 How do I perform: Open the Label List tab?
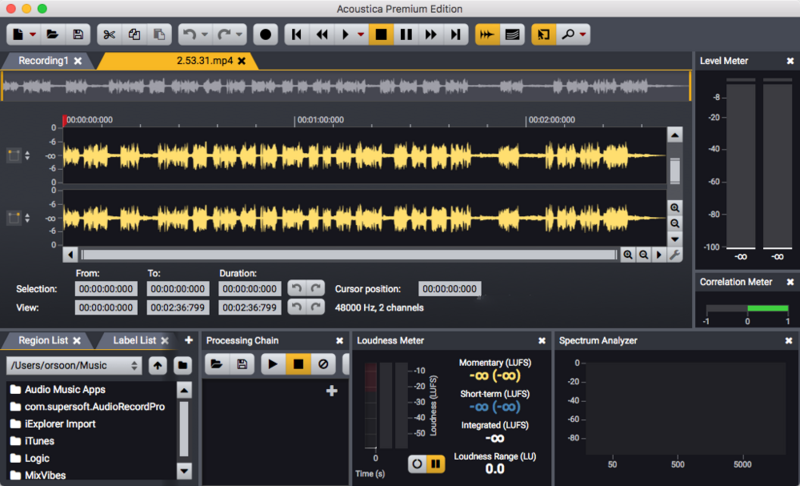(x=134, y=340)
